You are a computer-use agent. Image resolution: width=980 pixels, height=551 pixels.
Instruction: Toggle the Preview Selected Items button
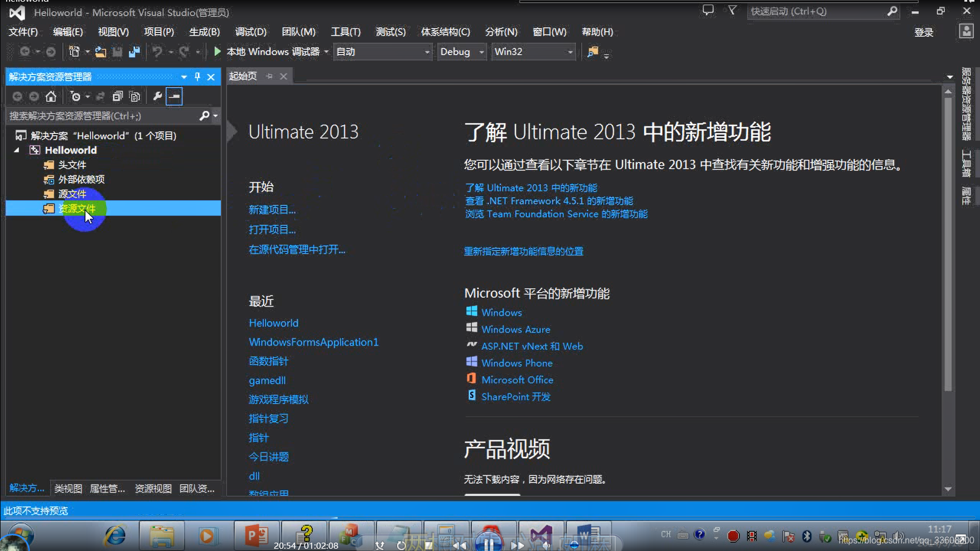pos(174,96)
